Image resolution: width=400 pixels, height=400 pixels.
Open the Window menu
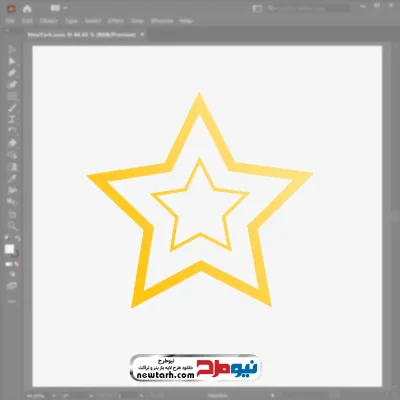pyautogui.click(x=162, y=21)
